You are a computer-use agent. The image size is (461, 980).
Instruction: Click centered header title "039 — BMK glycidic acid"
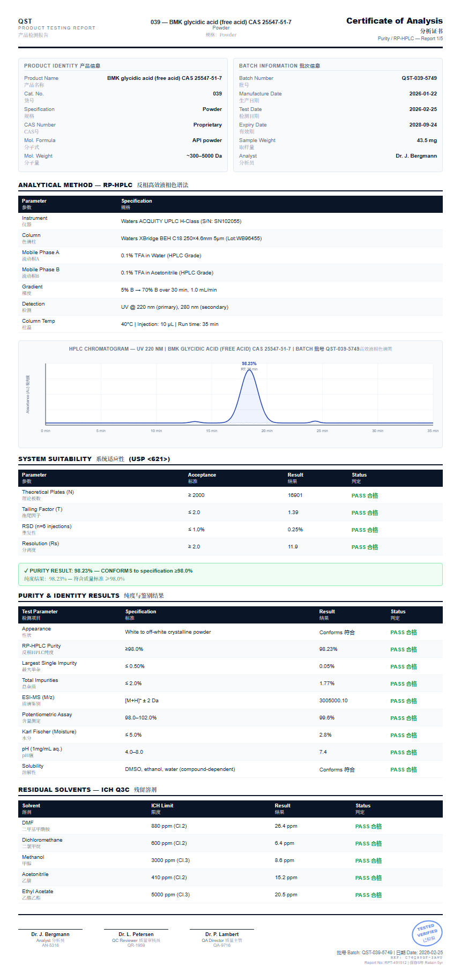pos(221,22)
